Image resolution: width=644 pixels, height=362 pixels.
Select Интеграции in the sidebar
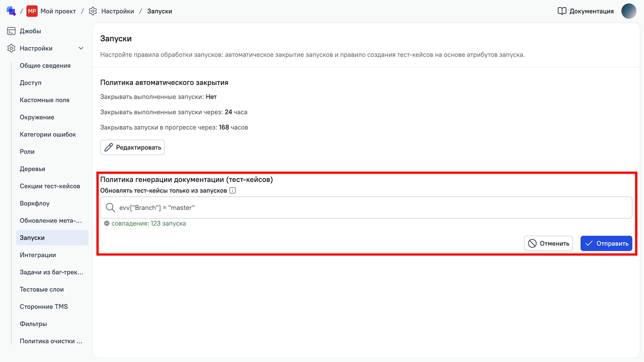click(x=38, y=255)
